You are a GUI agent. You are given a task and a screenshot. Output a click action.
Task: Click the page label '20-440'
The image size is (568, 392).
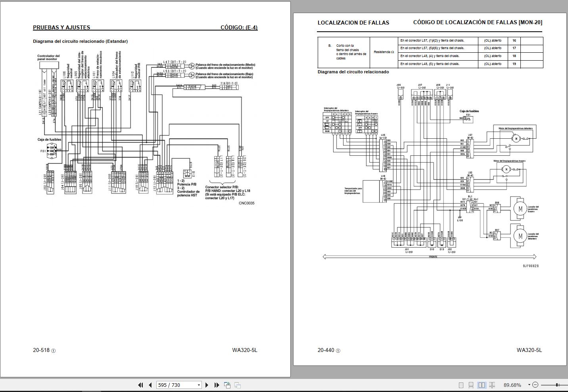click(x=326, y=350)
